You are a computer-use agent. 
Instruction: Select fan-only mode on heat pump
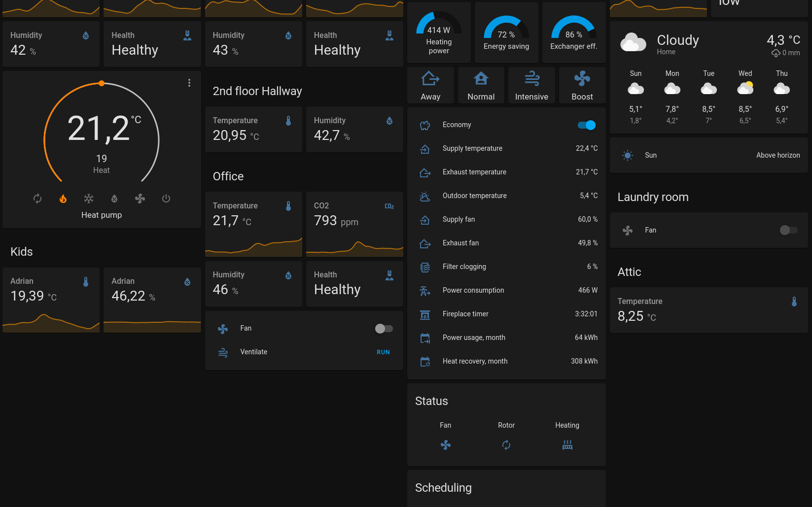(x=140, y=199)
